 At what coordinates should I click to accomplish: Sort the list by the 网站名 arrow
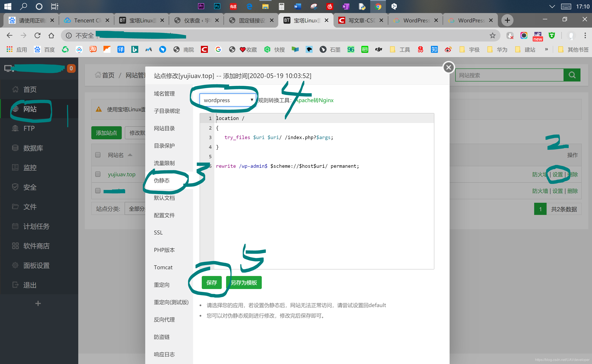[x=130, y=155]
